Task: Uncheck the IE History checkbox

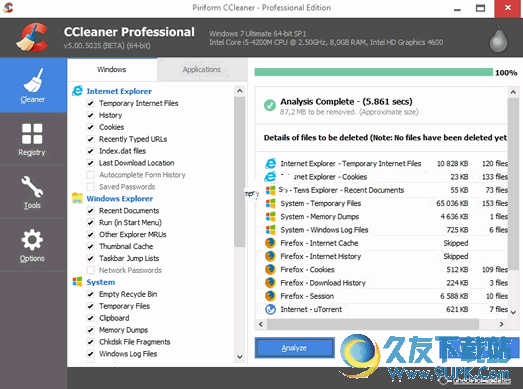Action: pyautogui.click(x=90, y=115)
